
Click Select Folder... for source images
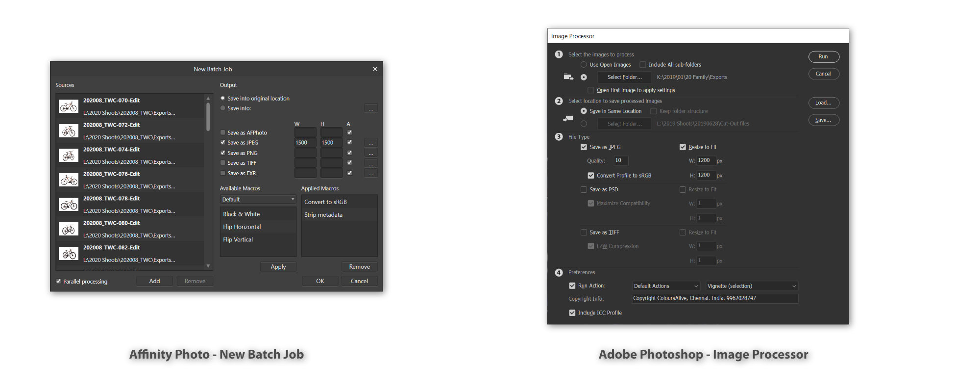[624, 78]
